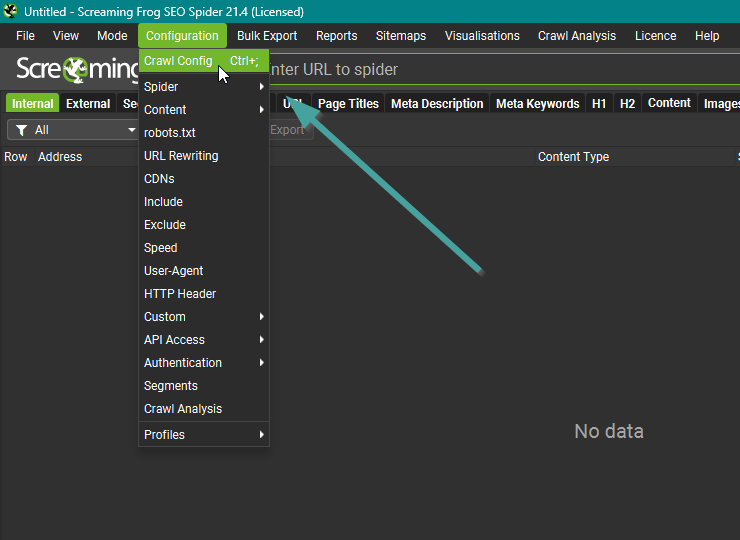Open the Bulk Export menu
The width and height of the screenshot is (740, 540).
pos(267,36)
